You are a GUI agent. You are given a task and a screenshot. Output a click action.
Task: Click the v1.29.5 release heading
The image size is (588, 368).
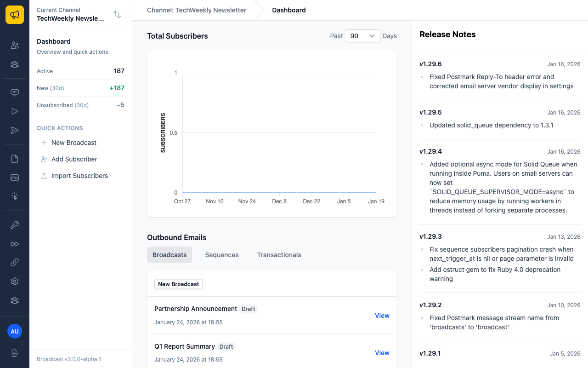(x=430, y=112)
